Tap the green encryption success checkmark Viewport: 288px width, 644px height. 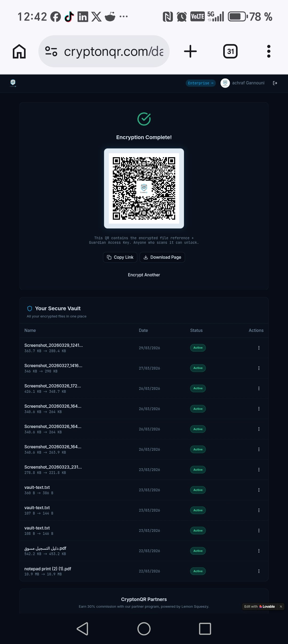coord(144,119)
